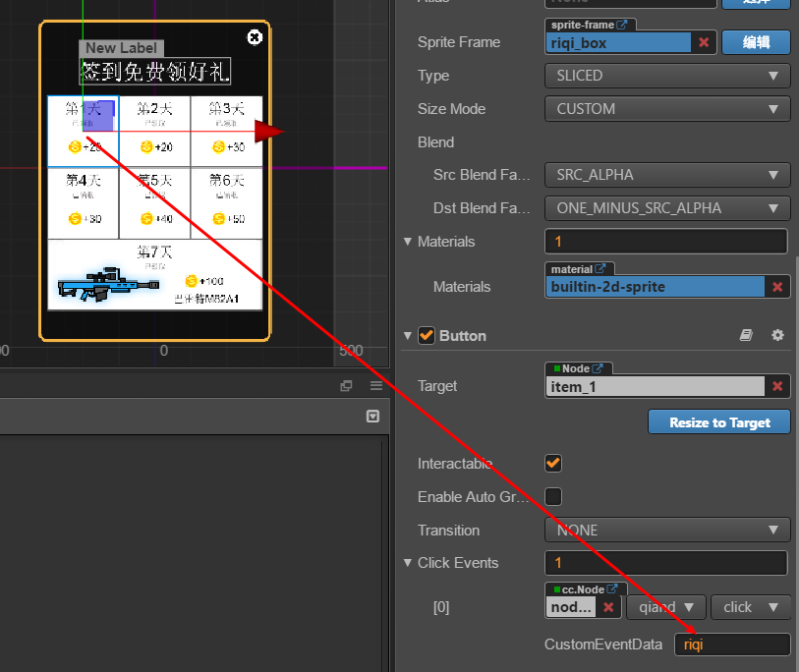
Task: Enable the Enable Auto Gray Effect checkbox
Action: coord(553,496)
